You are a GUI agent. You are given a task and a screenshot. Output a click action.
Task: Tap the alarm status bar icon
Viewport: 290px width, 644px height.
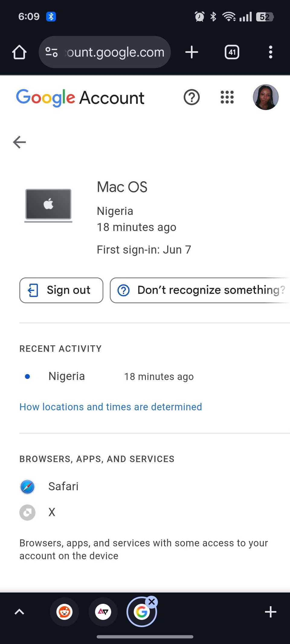[199, 17]
